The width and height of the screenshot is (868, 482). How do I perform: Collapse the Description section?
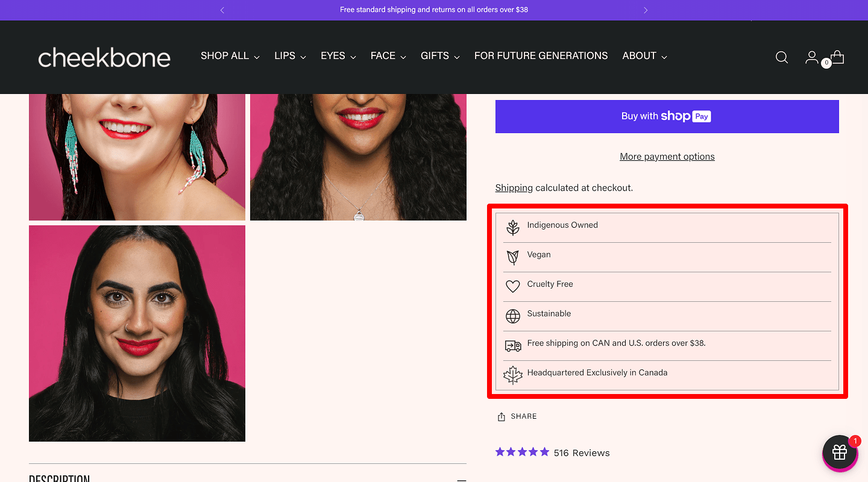461,478
